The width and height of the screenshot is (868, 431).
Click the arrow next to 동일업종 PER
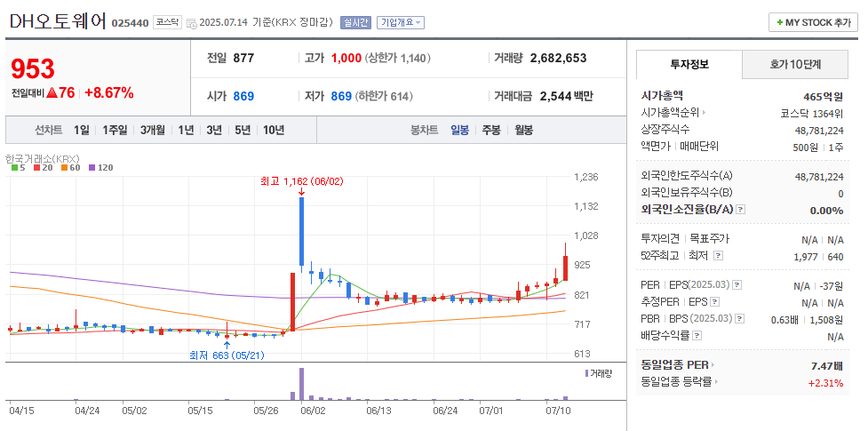pos(713,365)
